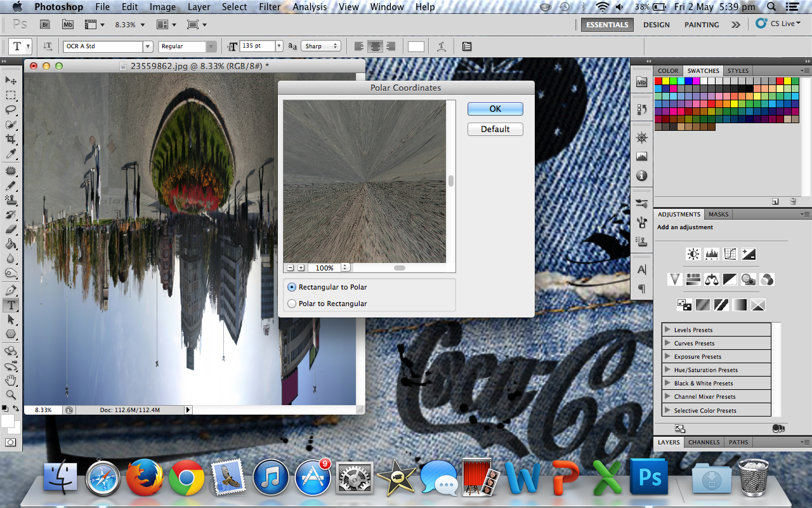This screenshot has height=508, width=812.
Task: Click the Default button
Action: click(x=495, y=129)
